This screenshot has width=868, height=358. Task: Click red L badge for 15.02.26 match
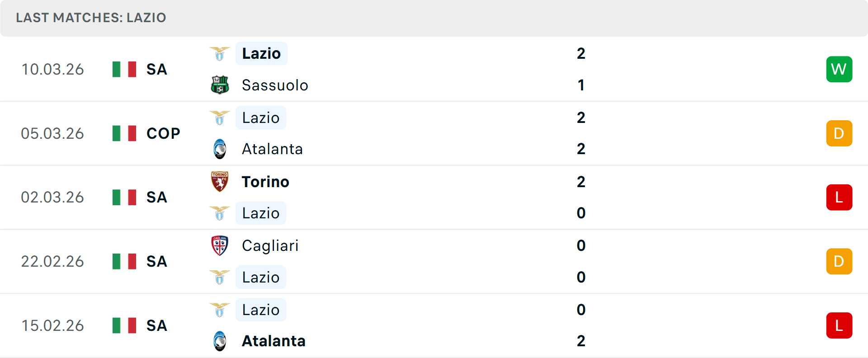(839, 325)
